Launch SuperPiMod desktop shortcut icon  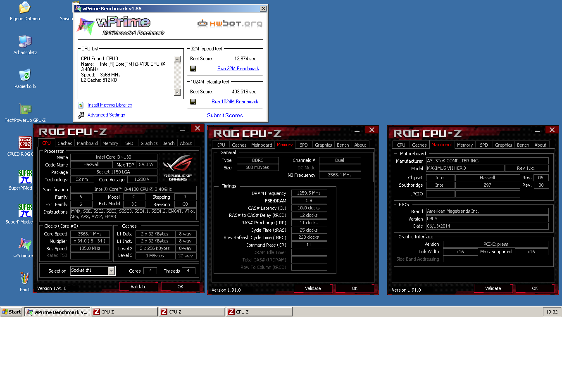coord(25,177)
